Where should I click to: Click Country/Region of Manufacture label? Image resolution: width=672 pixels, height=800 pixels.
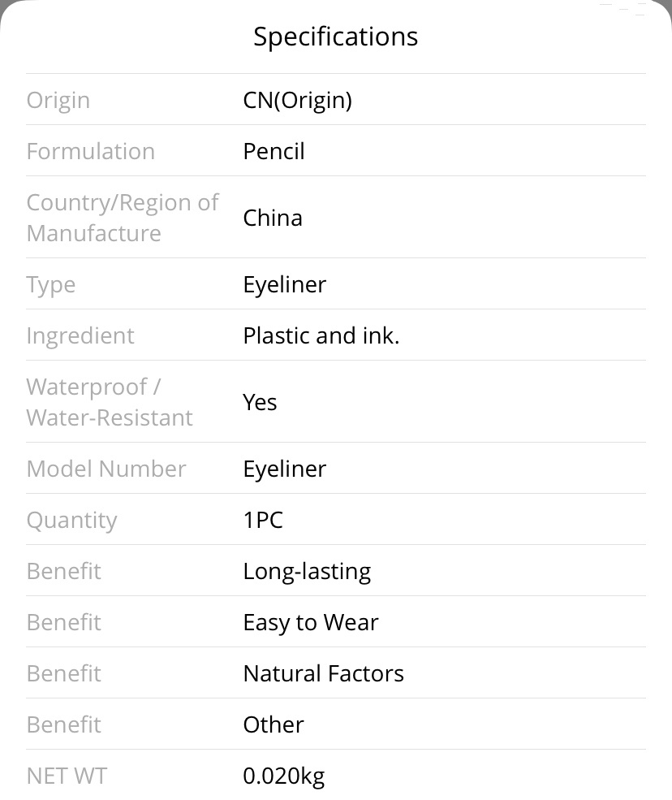[123, 218]
